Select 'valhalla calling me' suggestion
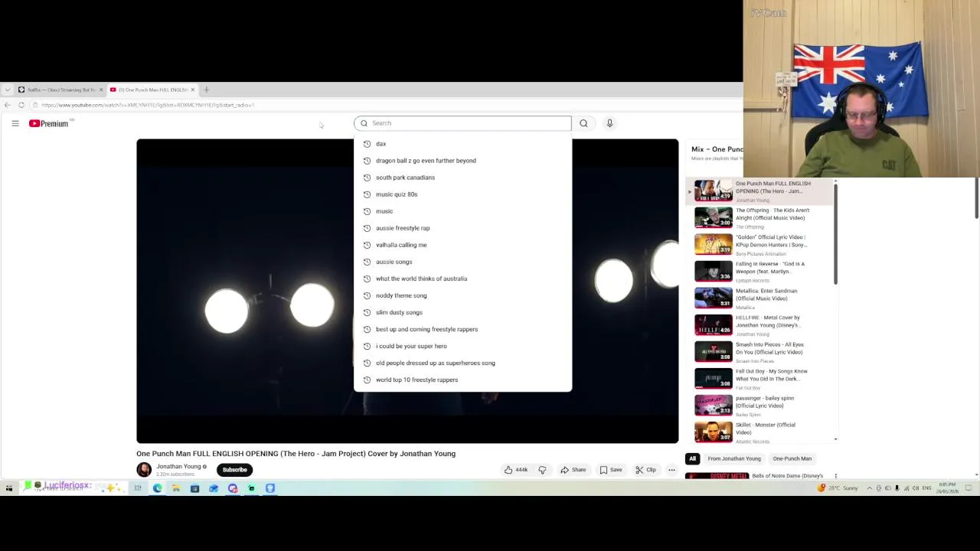 [x=462, y=245]
